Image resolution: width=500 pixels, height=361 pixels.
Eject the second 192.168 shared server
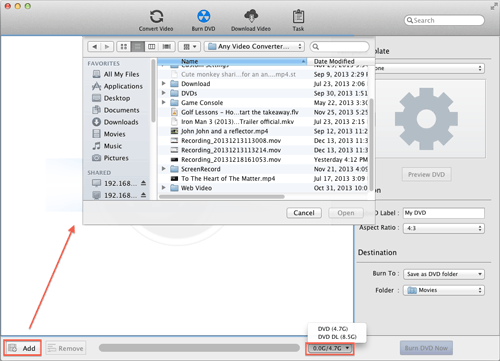(x=143, y=195)
